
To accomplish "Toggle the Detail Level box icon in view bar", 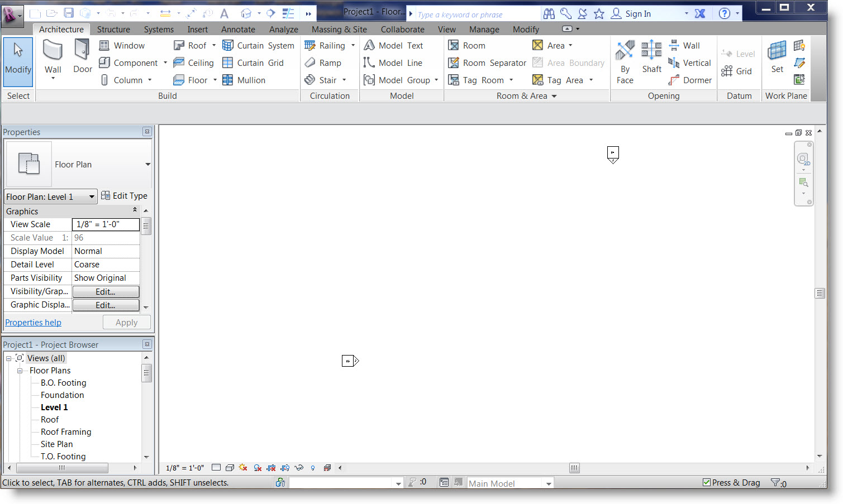I will coord(216,468).
